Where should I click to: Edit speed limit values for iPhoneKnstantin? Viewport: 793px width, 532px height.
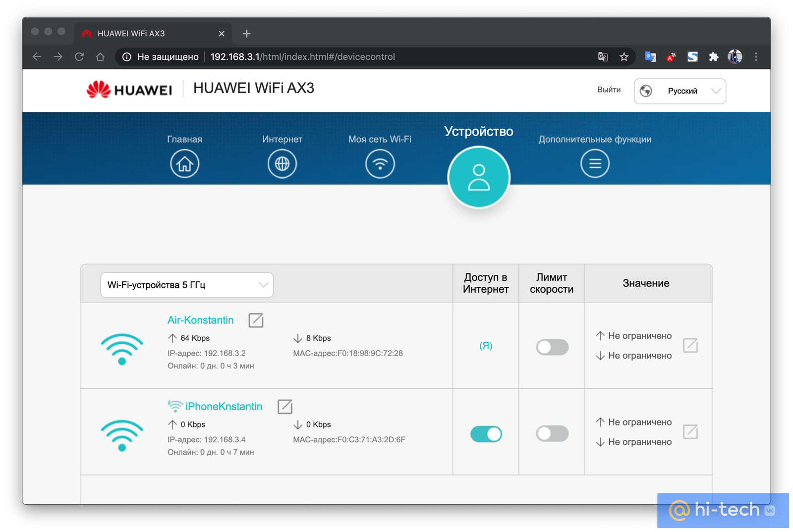[690, 431]
